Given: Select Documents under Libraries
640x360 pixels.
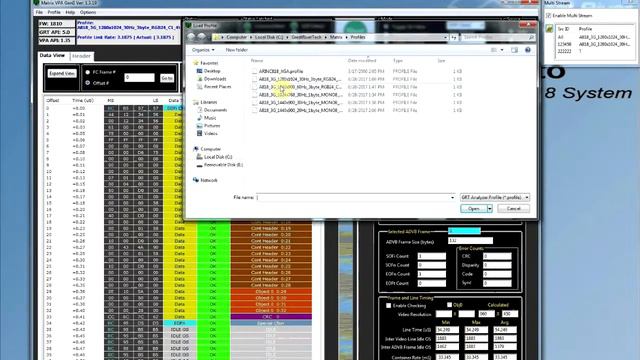Looking at the screenshot, I should coord(215,110).
